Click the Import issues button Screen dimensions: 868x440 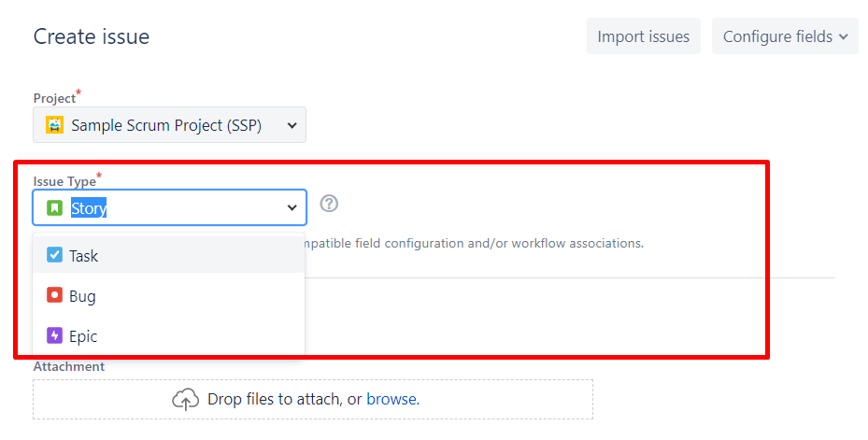643,36
